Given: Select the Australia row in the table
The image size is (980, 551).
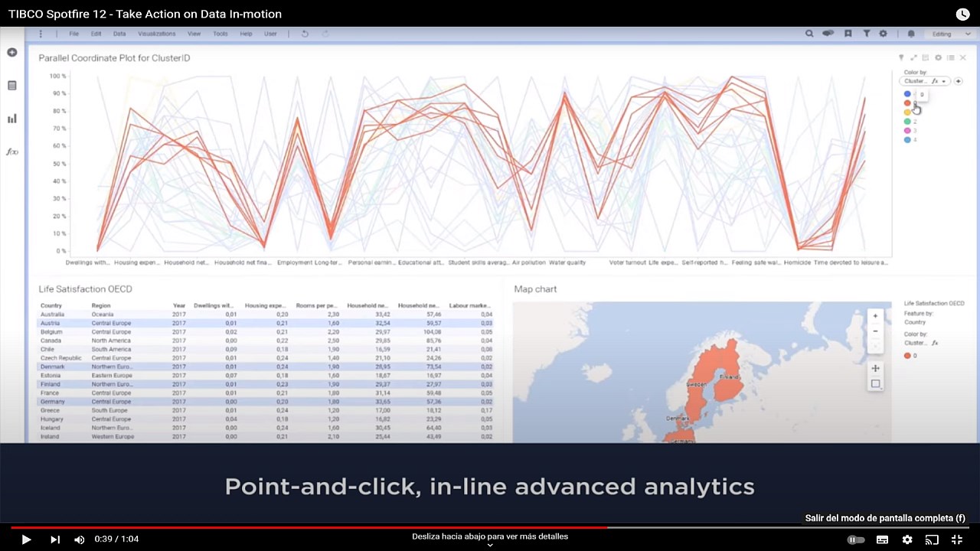Looking at the screenshot, I should pos(266,315).
